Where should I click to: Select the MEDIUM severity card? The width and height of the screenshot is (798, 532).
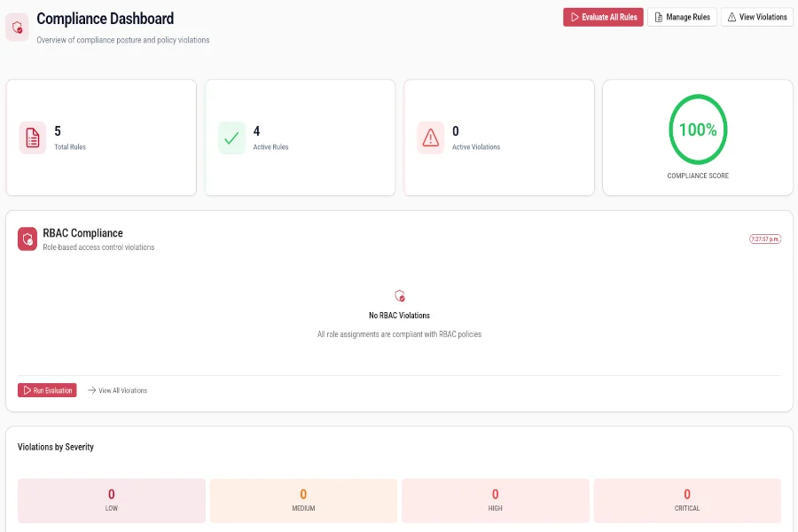tap(303, 500)
